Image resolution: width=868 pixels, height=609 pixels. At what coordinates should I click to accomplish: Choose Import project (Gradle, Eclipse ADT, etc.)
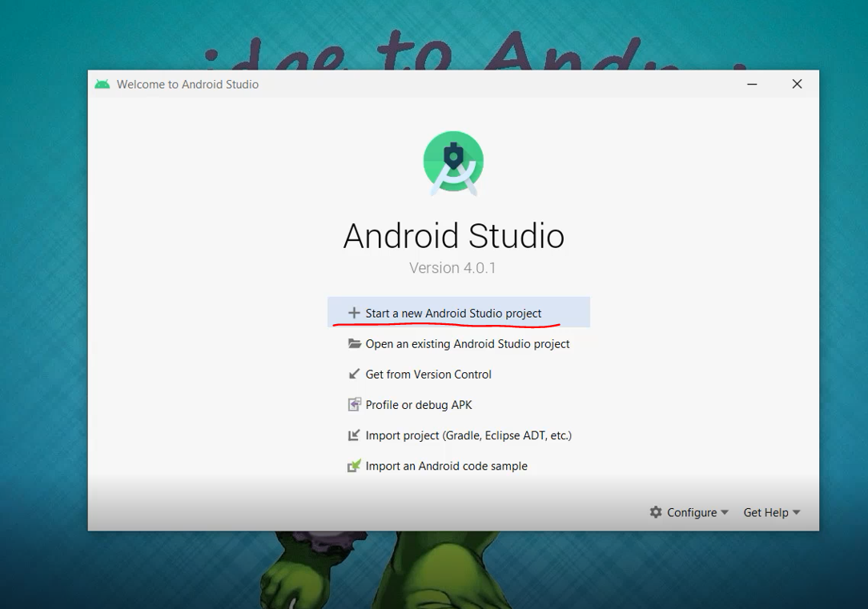[458, 435]
